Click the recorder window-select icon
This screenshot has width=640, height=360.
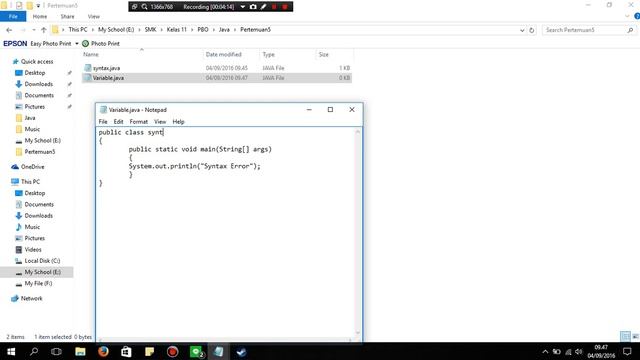135,7
